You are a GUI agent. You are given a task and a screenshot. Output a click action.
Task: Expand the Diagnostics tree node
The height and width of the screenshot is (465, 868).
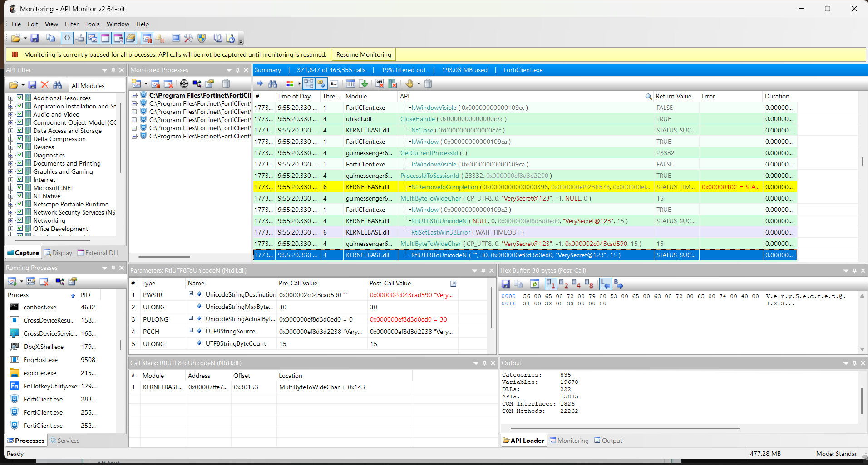coord(11,155)
